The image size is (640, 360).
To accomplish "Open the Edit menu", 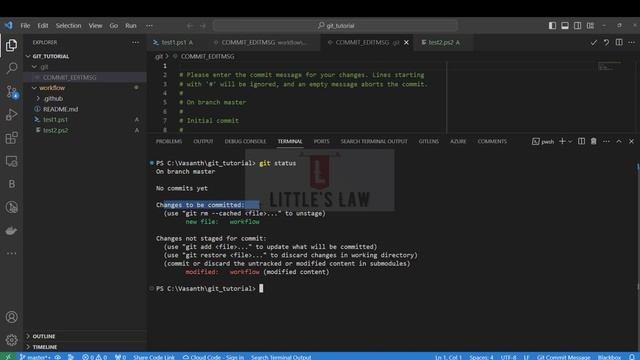I will tap(43, 26).
